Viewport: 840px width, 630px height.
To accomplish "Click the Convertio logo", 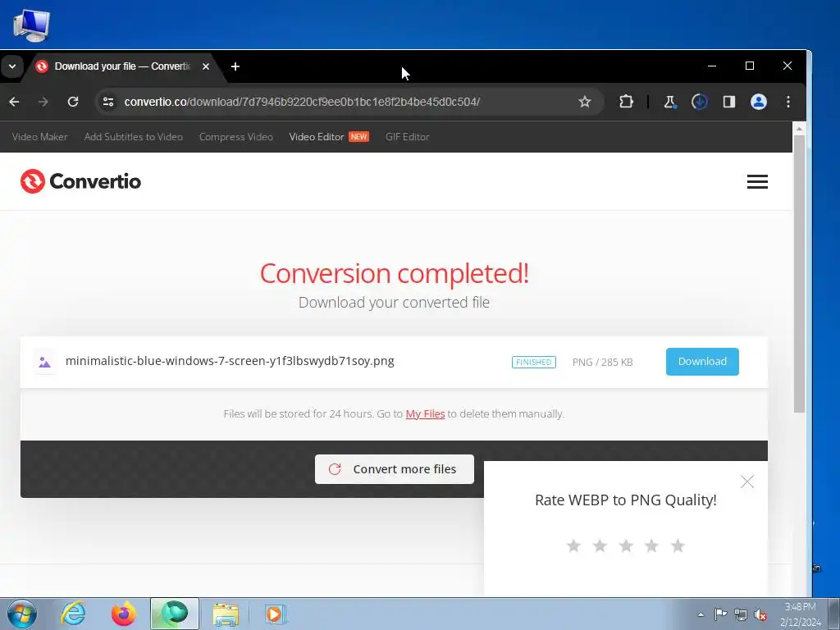I will pos(81,181).
